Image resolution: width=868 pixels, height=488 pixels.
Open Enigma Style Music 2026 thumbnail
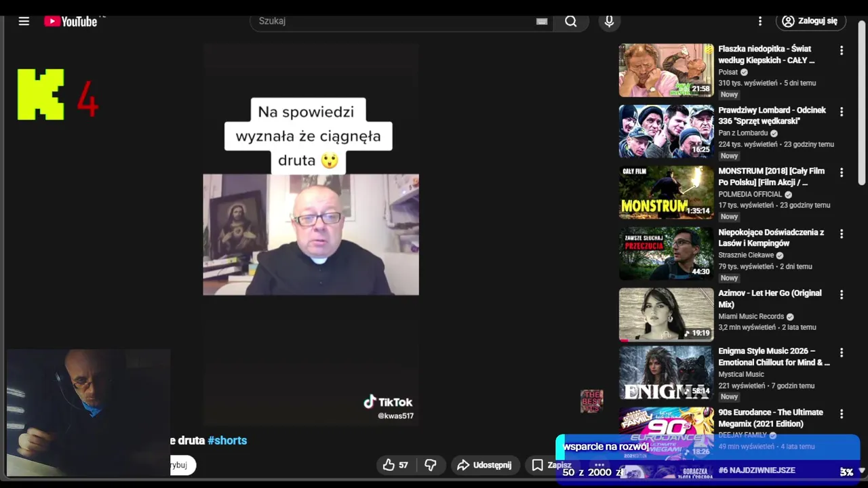tap(666, 373)
